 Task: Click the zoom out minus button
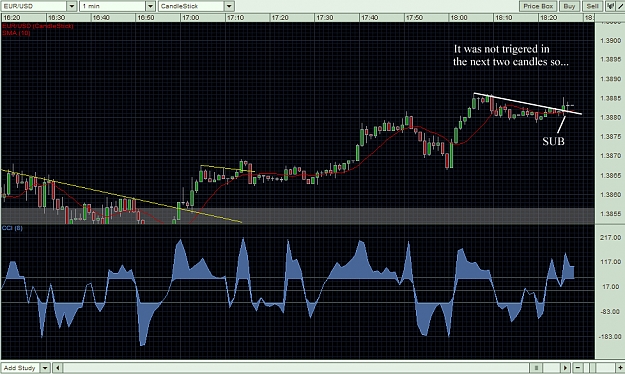coord(578,368)
